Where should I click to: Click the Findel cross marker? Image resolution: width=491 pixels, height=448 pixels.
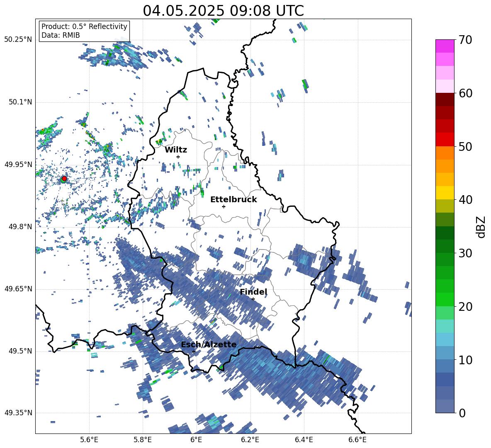point(253,299)
